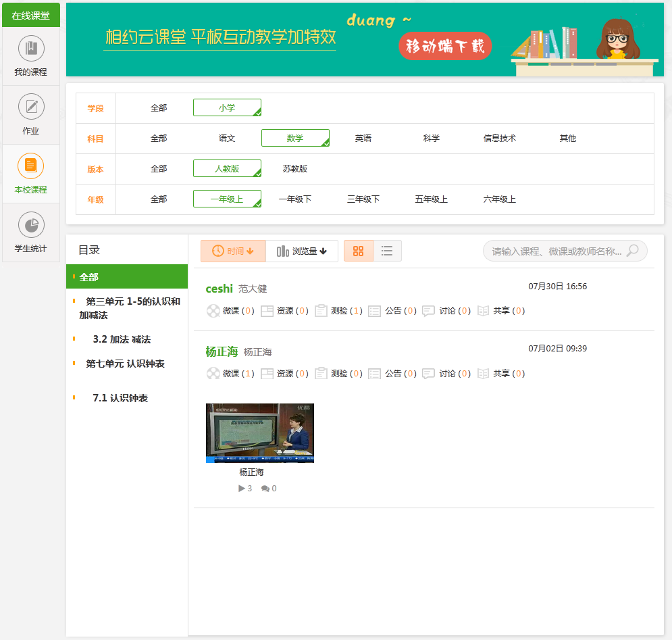Open 杨正海 course 微课 (1)

point(230,374)
